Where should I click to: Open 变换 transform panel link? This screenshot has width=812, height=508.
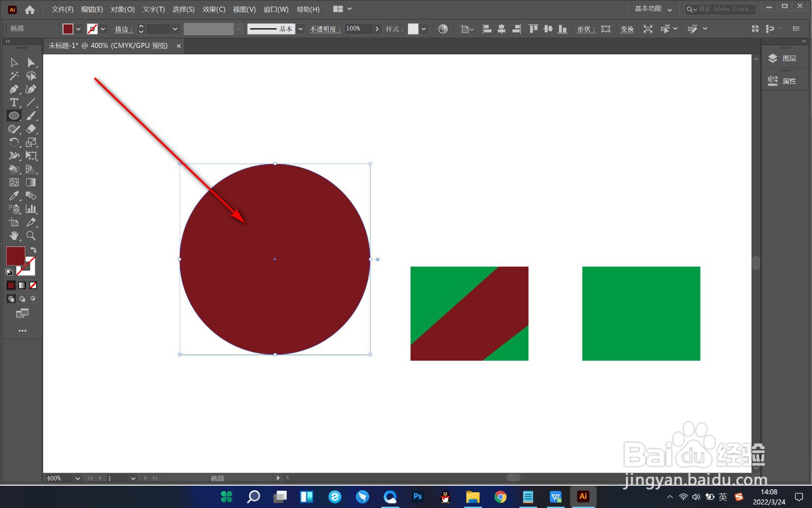(627, 29)
